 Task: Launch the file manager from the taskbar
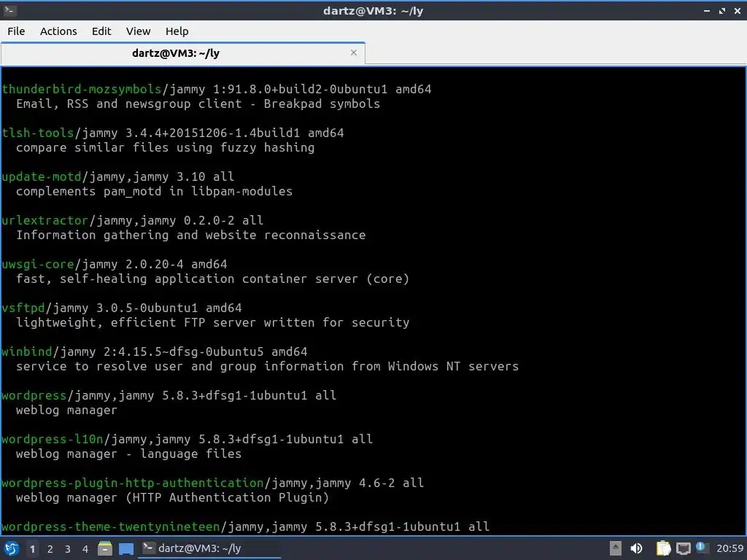pos(105,548)
